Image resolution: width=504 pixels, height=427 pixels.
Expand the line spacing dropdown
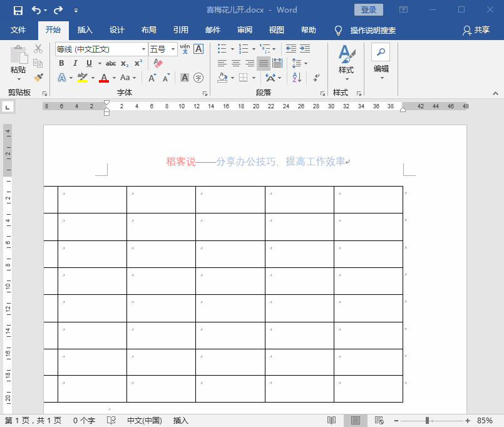pyautogui.click(x=306, y=63)
